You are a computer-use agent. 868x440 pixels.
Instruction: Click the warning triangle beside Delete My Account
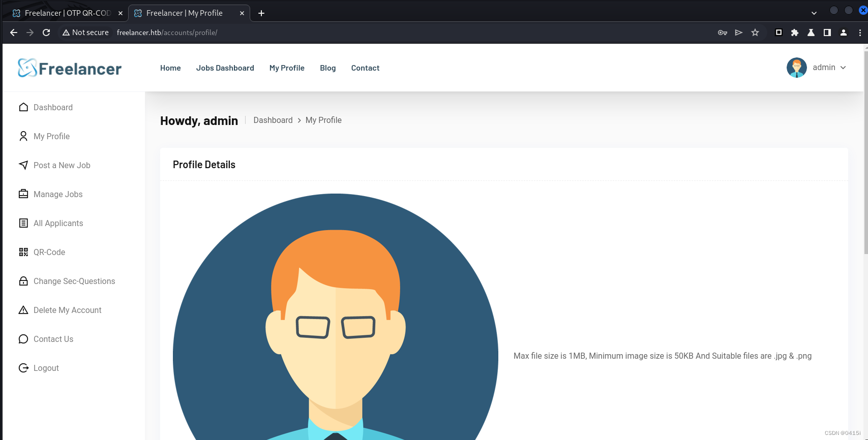(23, 310)
